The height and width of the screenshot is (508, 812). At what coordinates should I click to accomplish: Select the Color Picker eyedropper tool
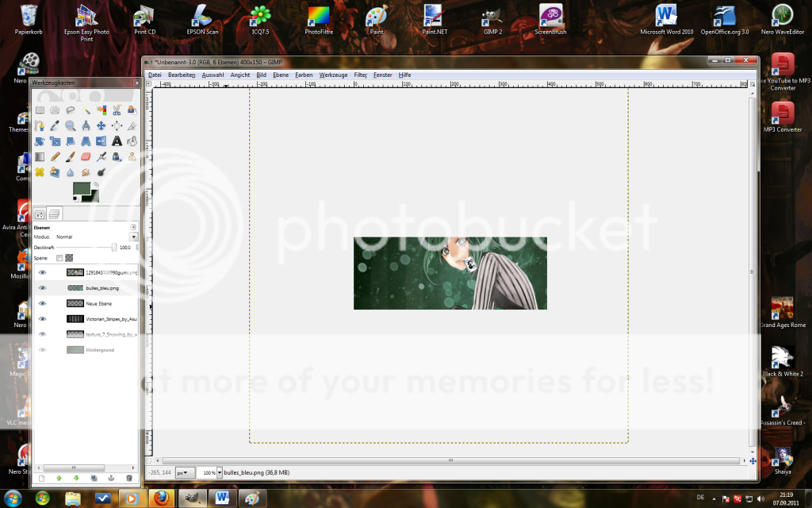click(55, 125)
